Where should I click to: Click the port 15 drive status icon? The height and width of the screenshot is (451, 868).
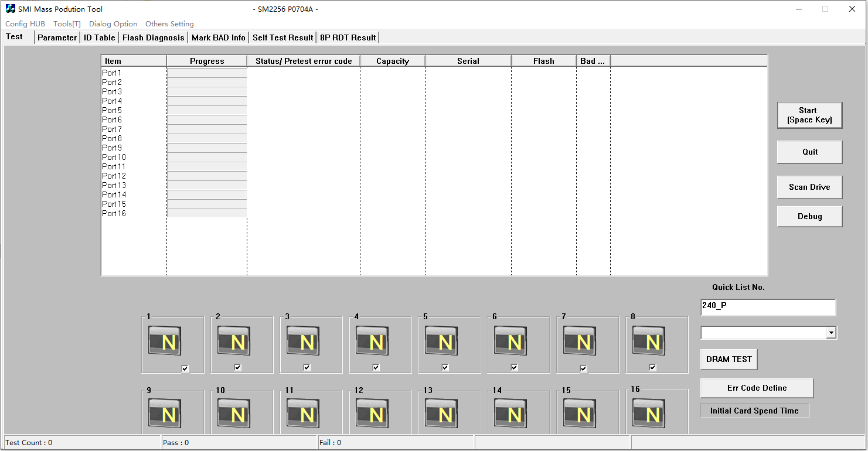580,414
